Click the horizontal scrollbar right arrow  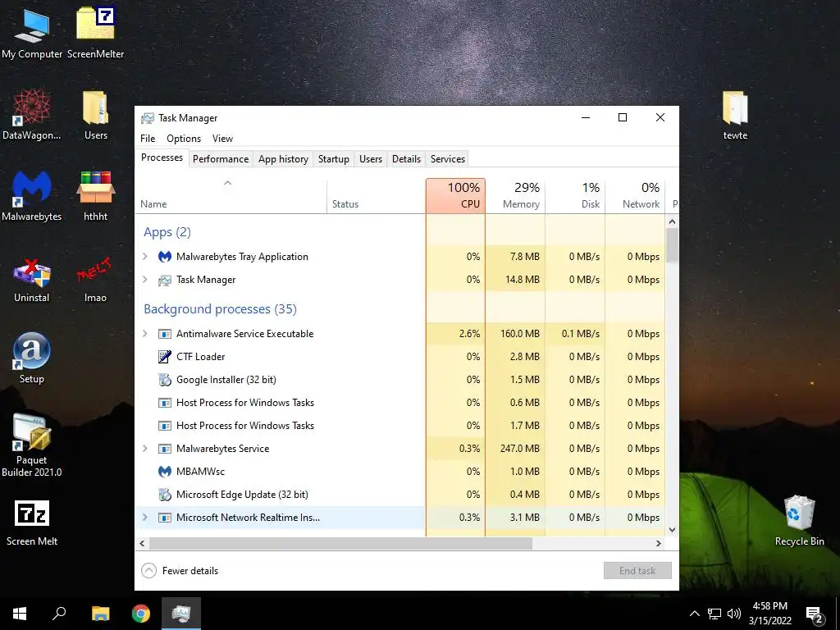tap(659, 543)
